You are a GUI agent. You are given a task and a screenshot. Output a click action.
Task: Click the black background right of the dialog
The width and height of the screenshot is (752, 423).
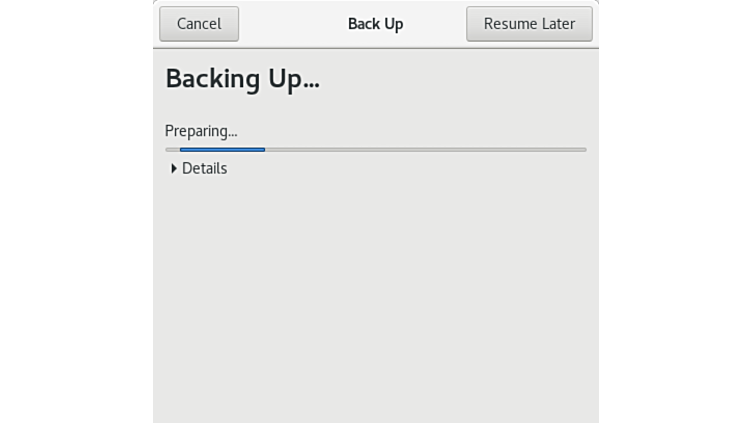point(675,211)
